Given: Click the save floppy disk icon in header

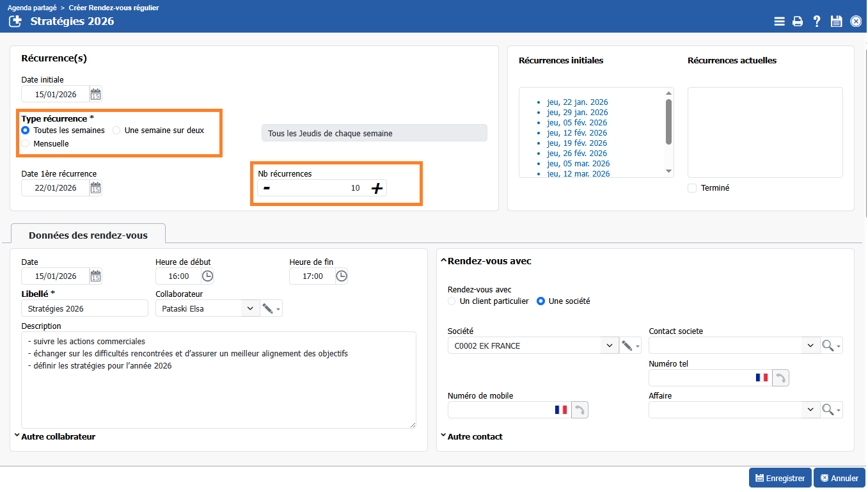Looking at the screenshot, I should click(836, 21).
